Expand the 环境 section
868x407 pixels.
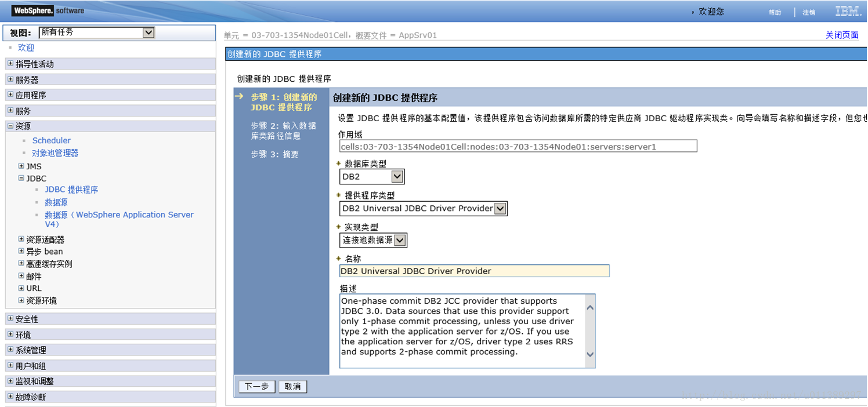point(10,335)
